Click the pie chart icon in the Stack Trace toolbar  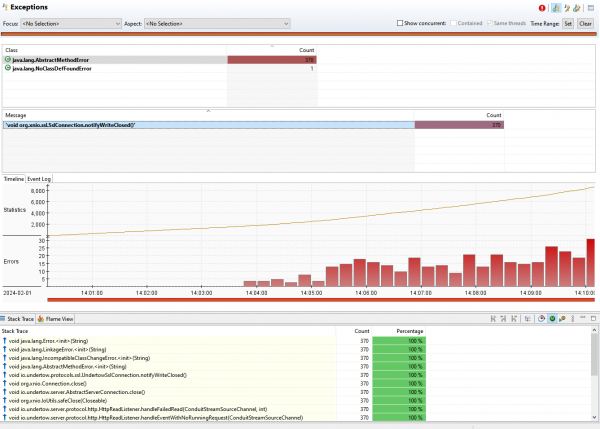click(x=540, y=318)
